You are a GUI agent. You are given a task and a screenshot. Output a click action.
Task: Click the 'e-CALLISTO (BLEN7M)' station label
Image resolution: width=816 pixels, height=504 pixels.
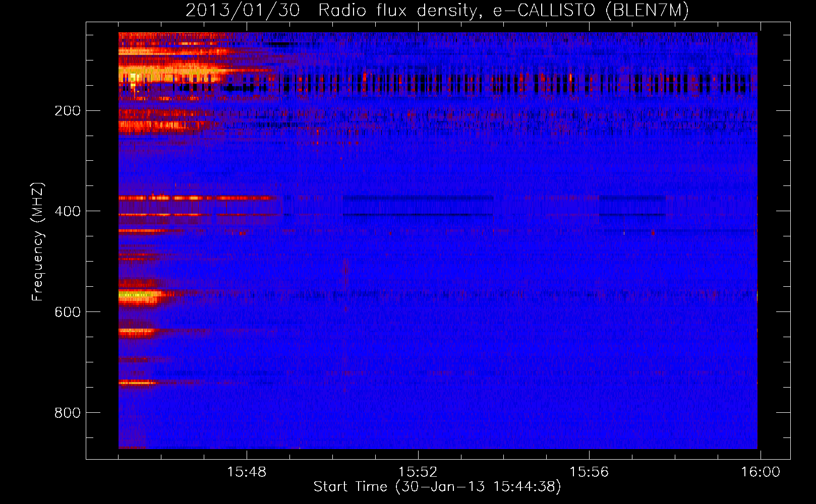(x=591, y=11)
